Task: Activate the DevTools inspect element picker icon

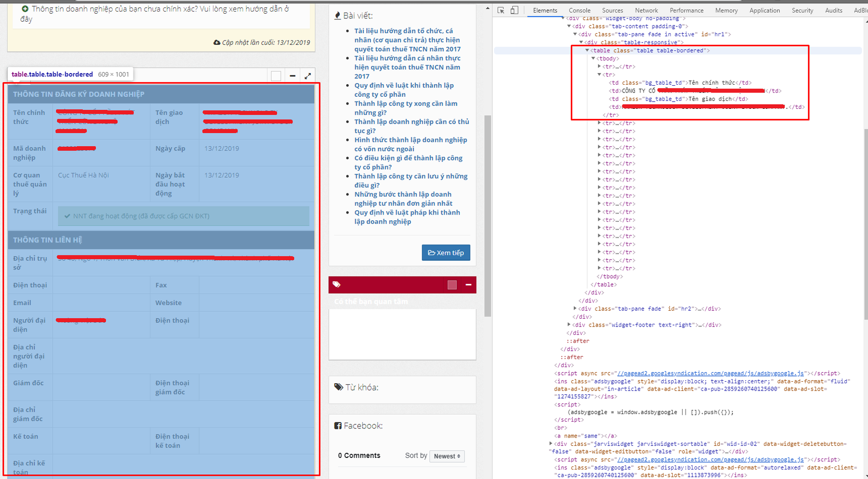Action: tap(501, 11)
